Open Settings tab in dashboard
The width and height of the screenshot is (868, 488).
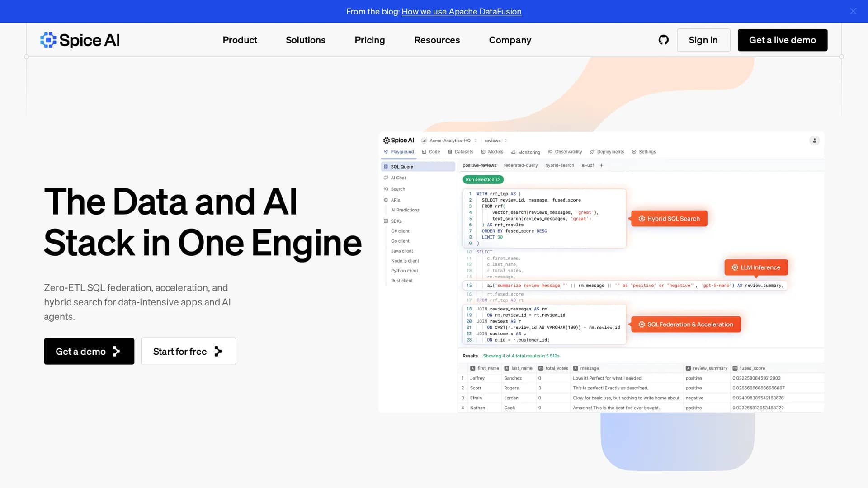[644, 152]
